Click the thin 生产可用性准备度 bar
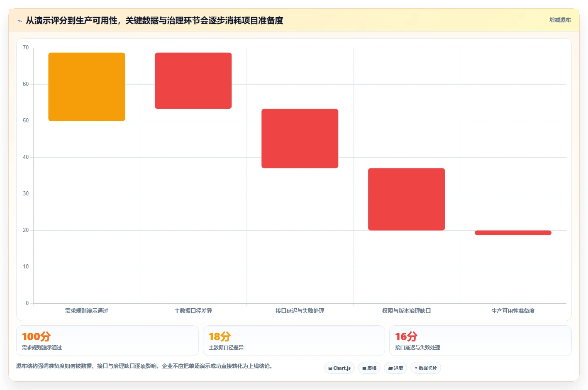This screenshot has height=390, width=588. [513, 233]
